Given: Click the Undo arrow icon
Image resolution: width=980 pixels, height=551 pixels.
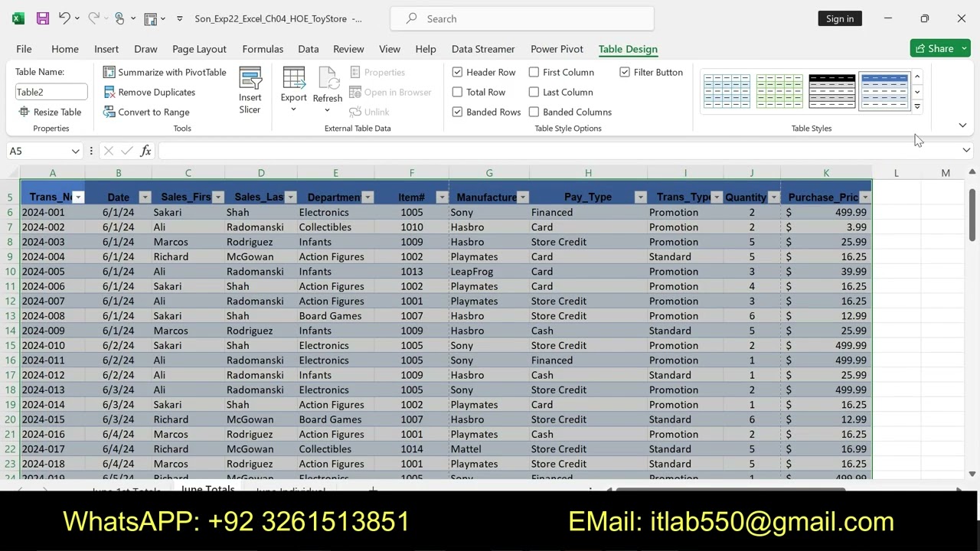Looking at the screenshot, I should tap(64, 18).
